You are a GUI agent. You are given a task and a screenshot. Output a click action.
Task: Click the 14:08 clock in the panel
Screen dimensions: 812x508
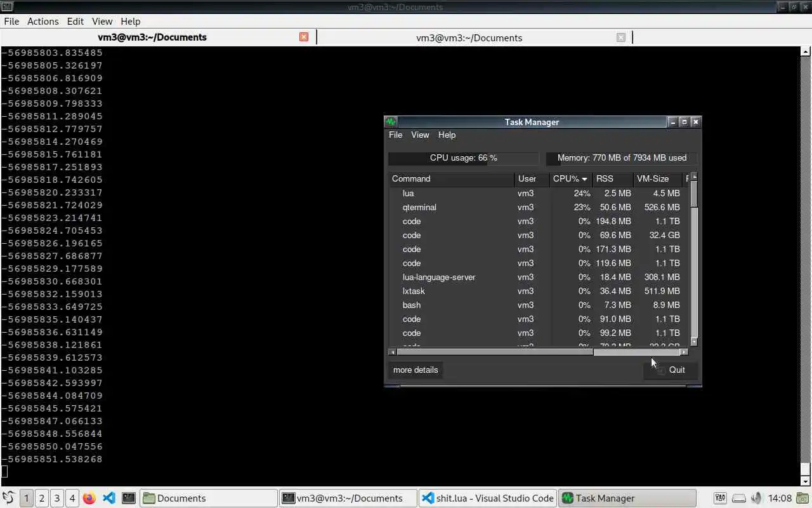coord(780,498)
